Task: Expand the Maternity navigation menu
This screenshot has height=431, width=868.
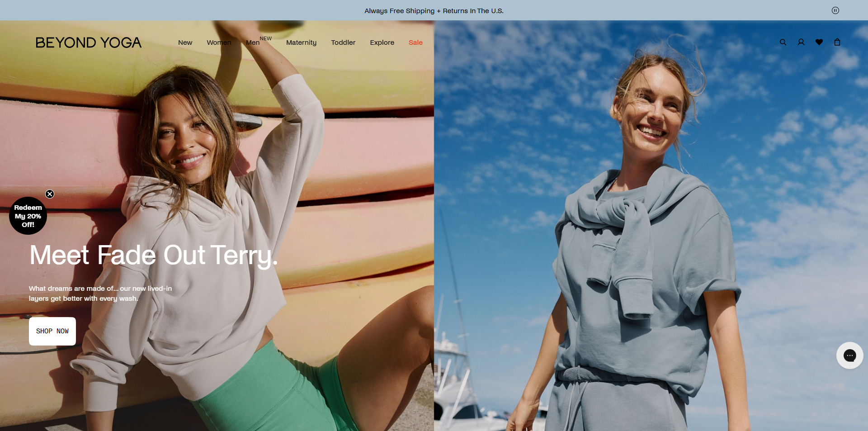Action: 301,43
